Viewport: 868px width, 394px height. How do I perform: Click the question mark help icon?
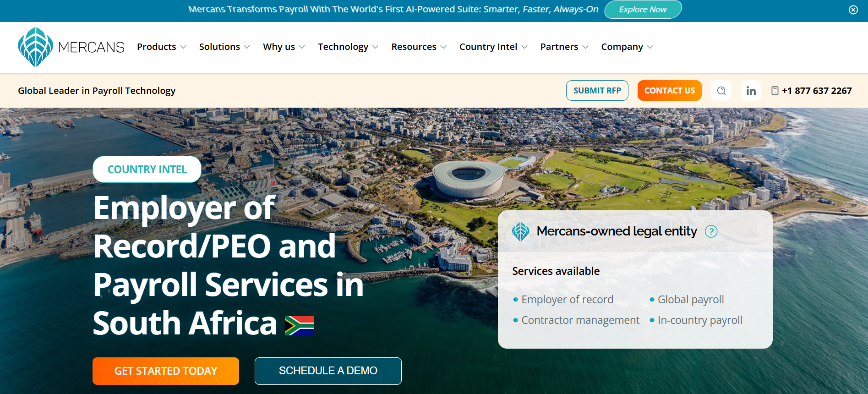(711, 231)
